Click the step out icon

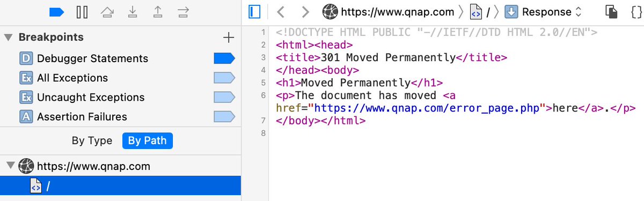point(158,11)
